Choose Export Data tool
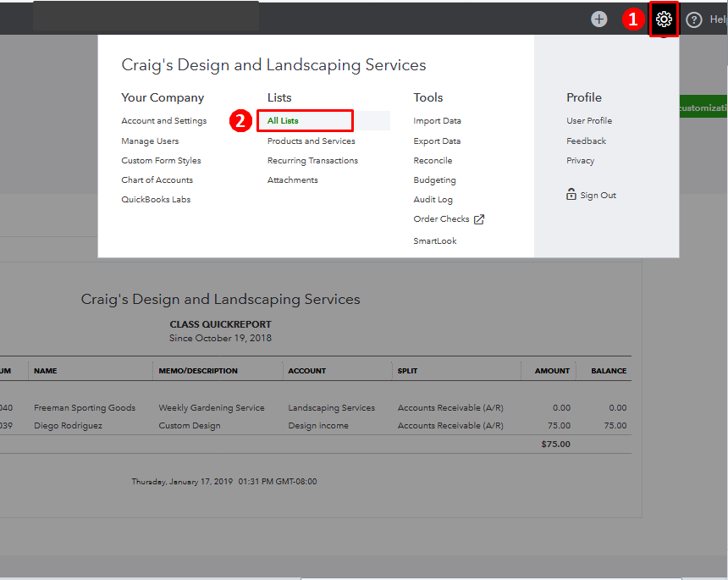728x580 pixels. (x=437, y=141)
